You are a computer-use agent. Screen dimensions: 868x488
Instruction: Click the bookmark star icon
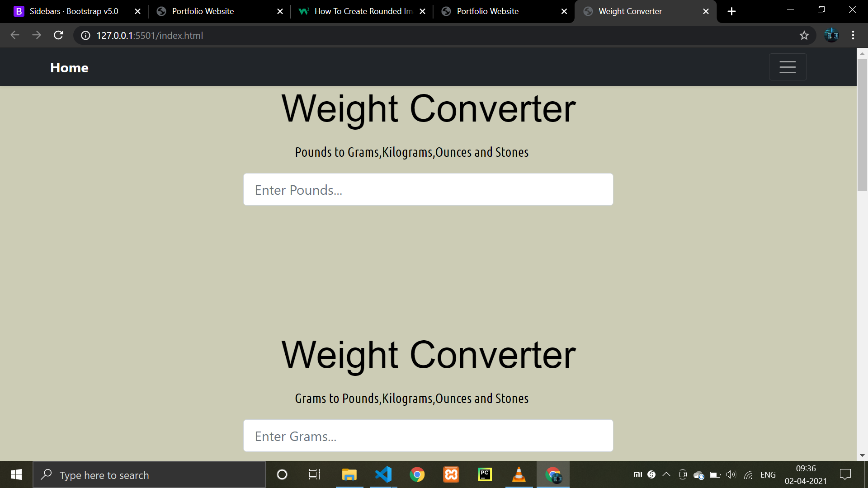point(804,35)
